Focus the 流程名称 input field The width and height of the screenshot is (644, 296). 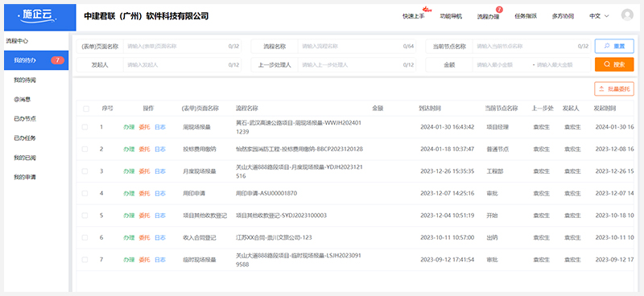(357, 47)
